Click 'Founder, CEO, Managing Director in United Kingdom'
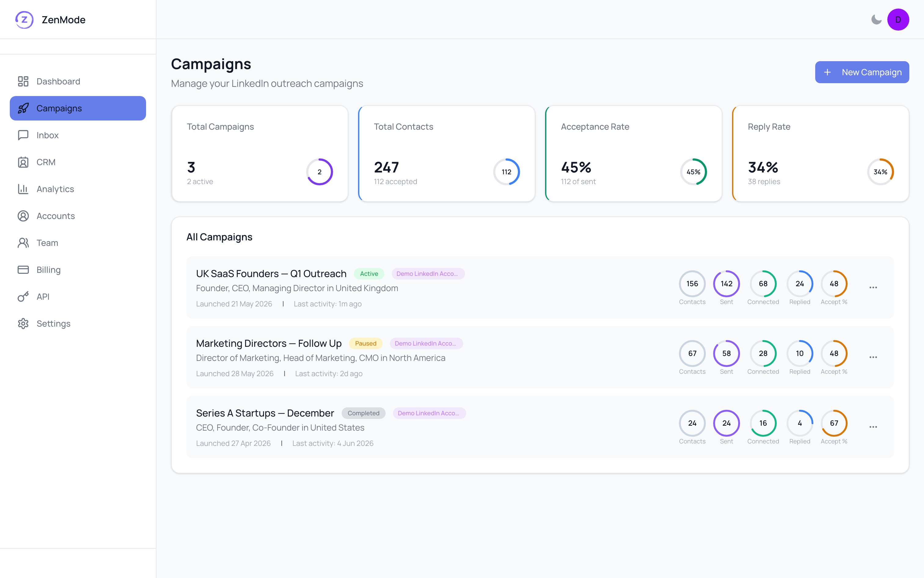 coord(297,288)
